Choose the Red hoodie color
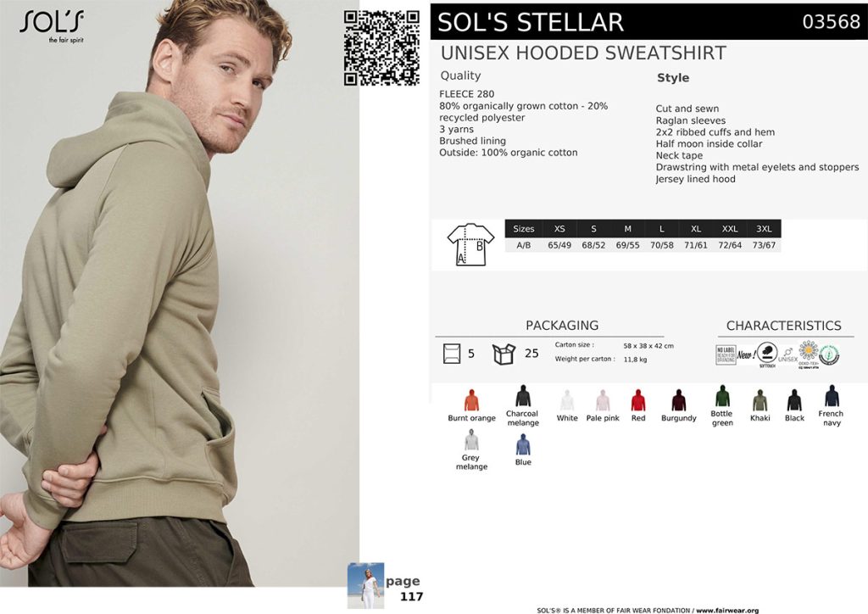The image size is (868, 614). pyautogui.click(x=638, y=399)
